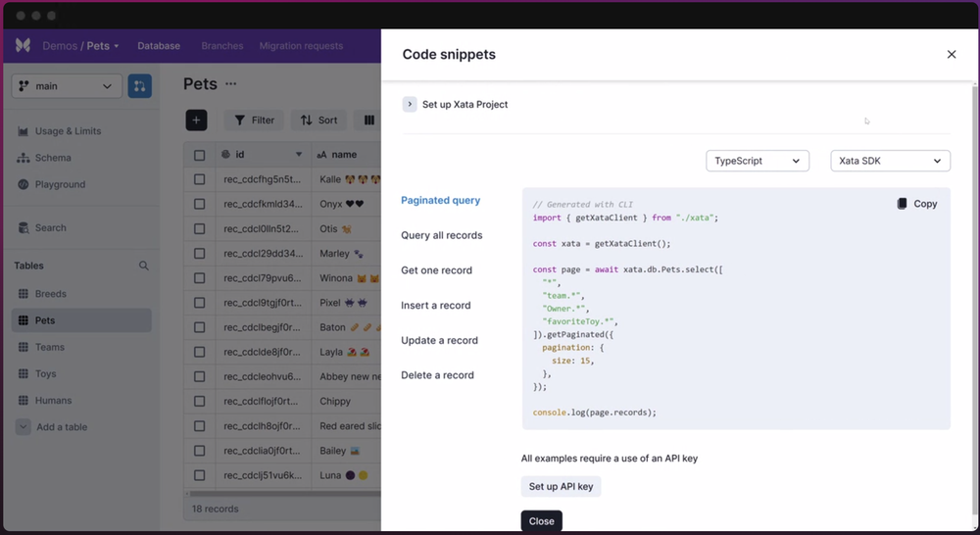Click the rec_cdclj51vu6k... id cell
Image resolution: width=980 pixels, height=535 pixels.
tap(263, 475)
